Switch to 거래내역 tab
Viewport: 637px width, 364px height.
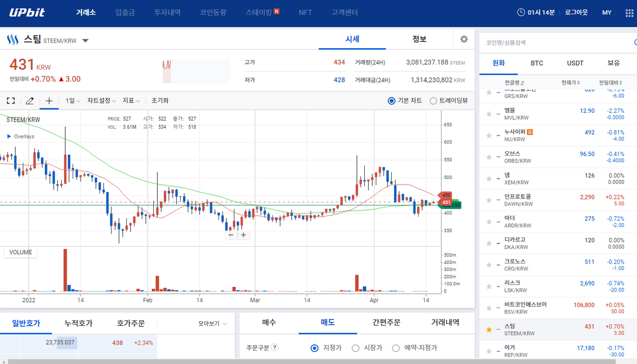(445, 323)
